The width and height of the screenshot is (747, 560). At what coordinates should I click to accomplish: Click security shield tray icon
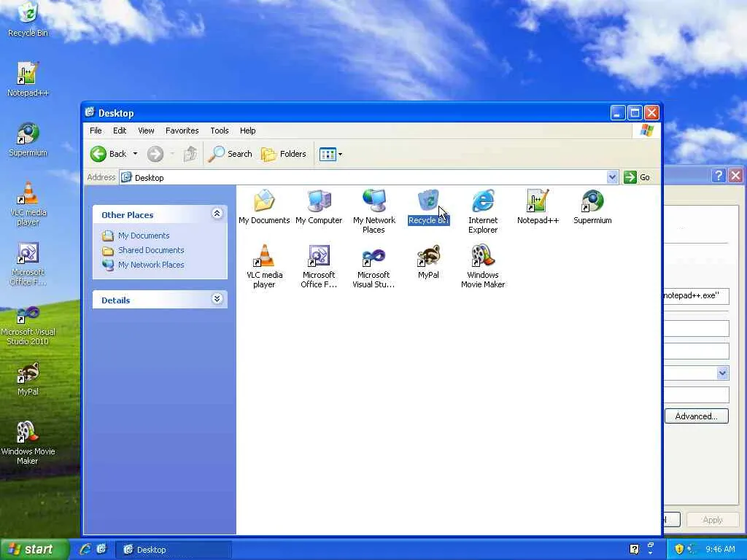(x=679, y=549)
